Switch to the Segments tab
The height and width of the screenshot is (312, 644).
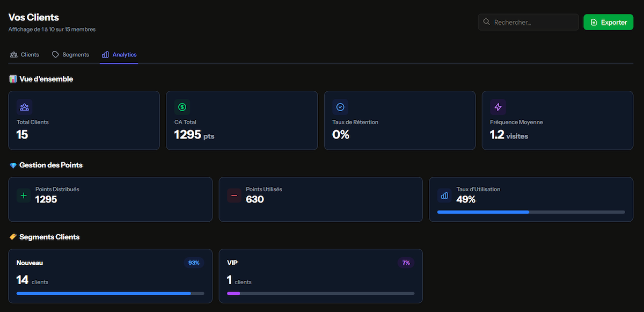tap(70, 55)
